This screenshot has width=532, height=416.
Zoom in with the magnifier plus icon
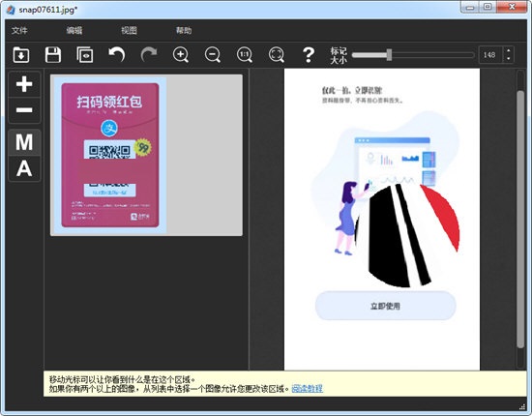tap(181, 54)
